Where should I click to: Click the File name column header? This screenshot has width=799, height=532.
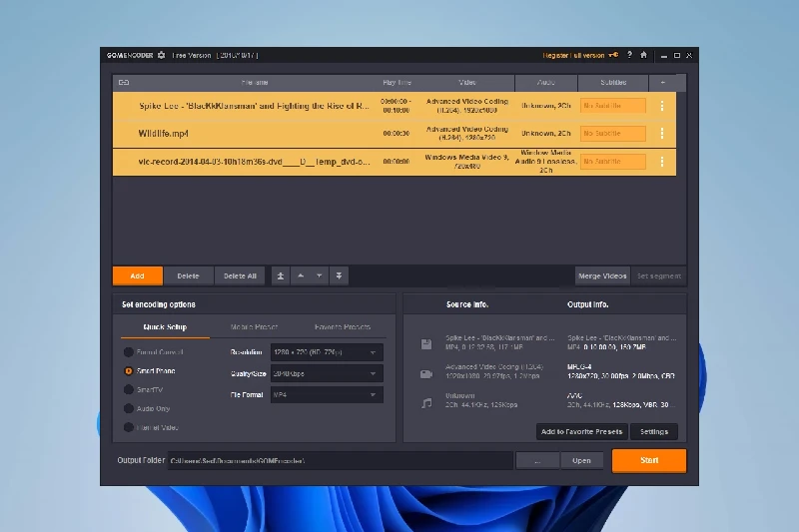(255, 83)
